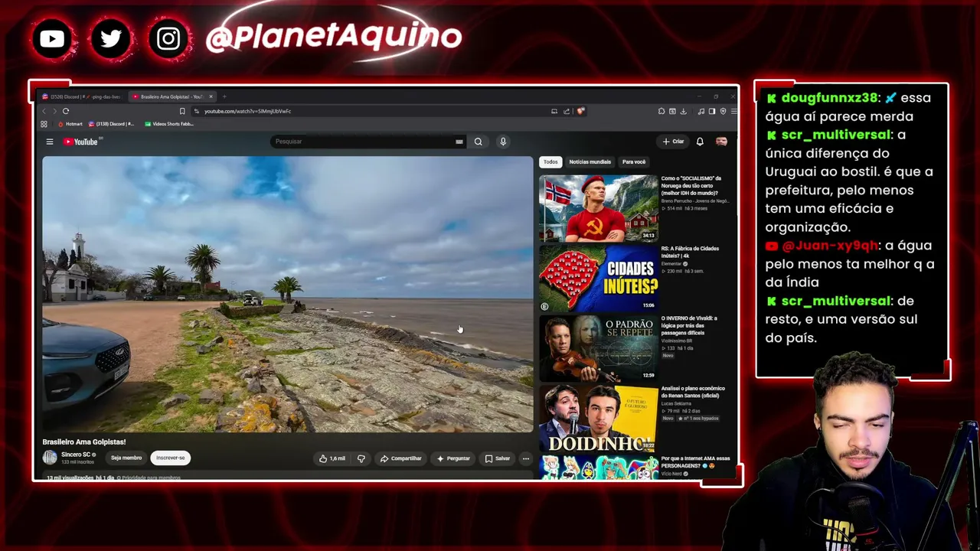Click the YouTube search magnifier button
Screen dimensions: 980x551
479,142
